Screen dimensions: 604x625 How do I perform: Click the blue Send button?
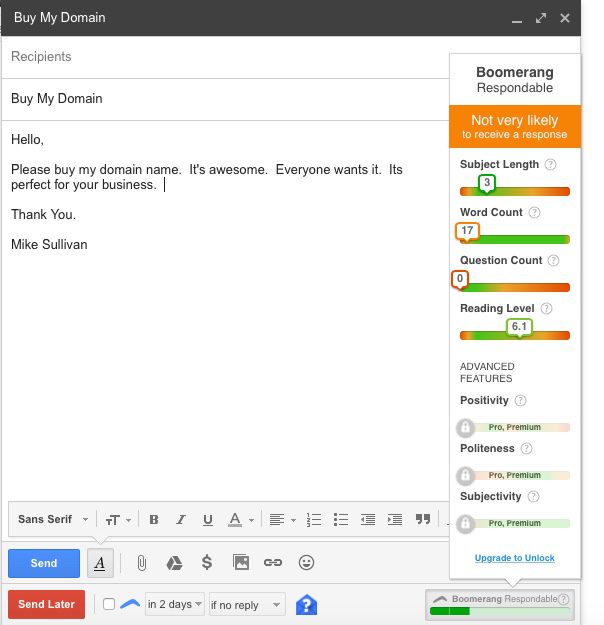[44, 563]
